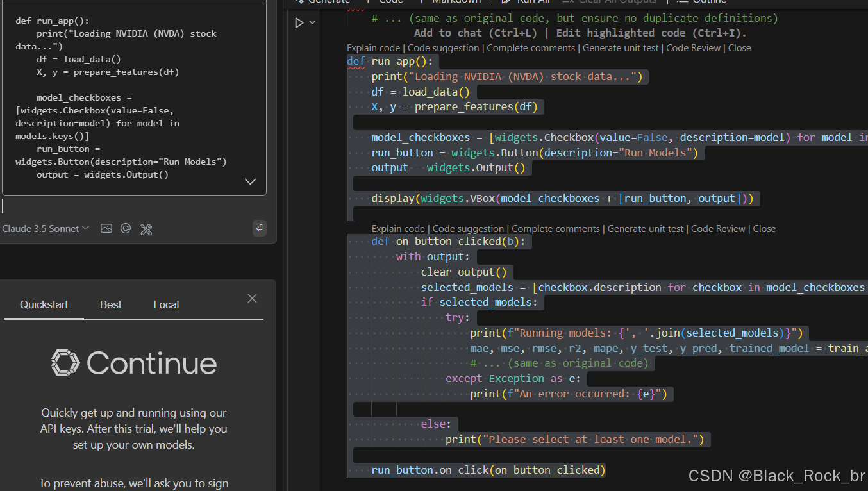Open the @ context provider in chat
Screen dimensions: 868x491
126,229
